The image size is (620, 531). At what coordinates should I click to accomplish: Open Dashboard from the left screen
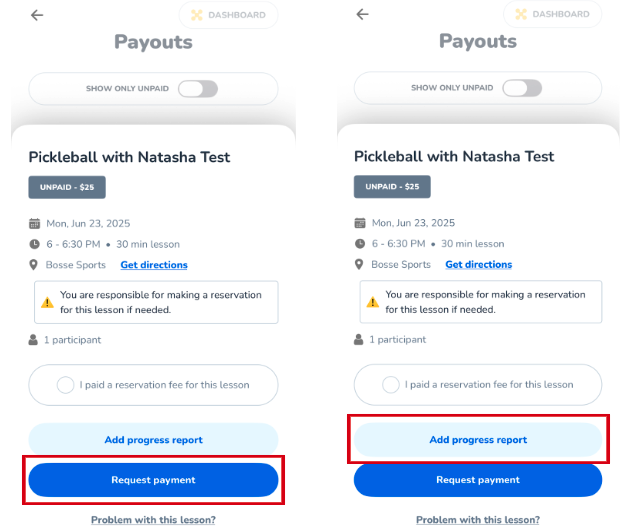click(x=228, y=15)
